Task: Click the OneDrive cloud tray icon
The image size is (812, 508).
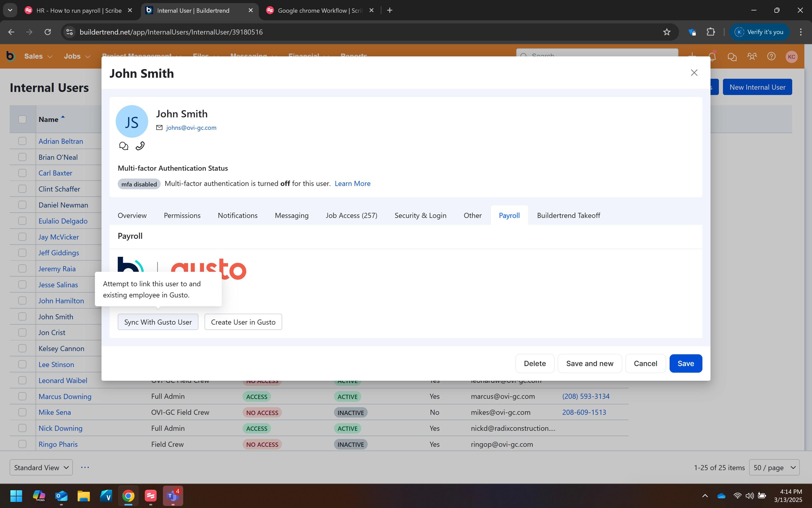Action: (721, 496)
